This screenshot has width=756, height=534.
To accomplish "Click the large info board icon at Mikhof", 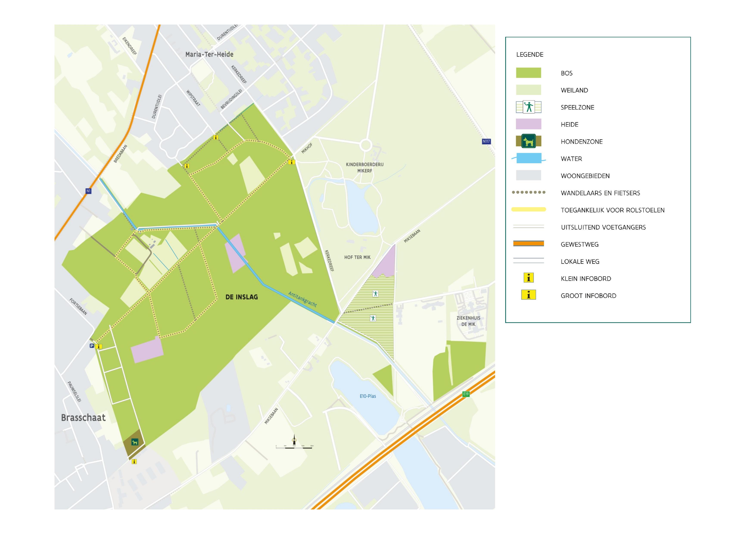I will (291, 162).
